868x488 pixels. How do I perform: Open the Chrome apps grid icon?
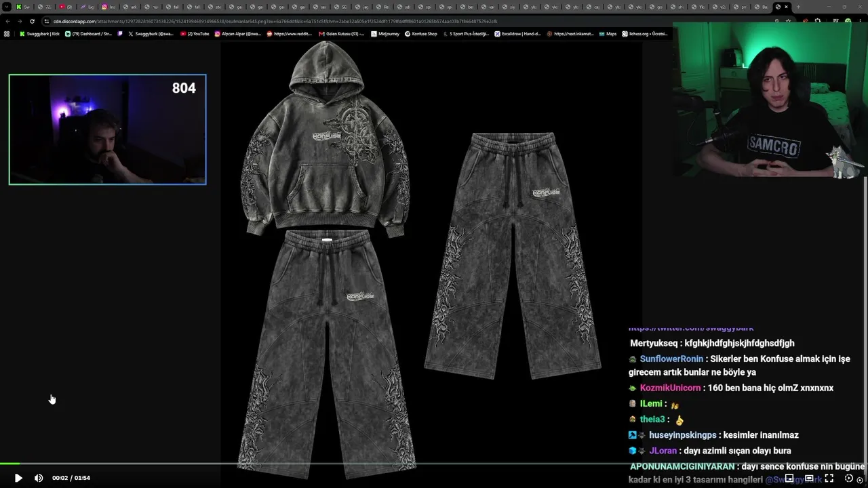coord(7,33)
